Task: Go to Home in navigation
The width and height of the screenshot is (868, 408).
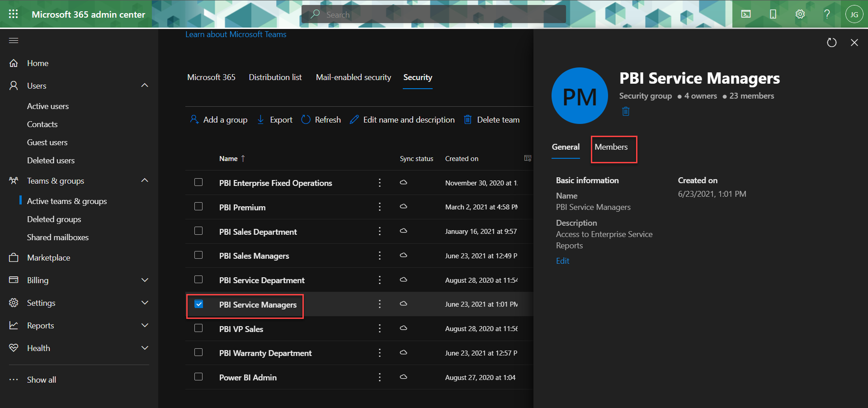Action: [38, 63]
